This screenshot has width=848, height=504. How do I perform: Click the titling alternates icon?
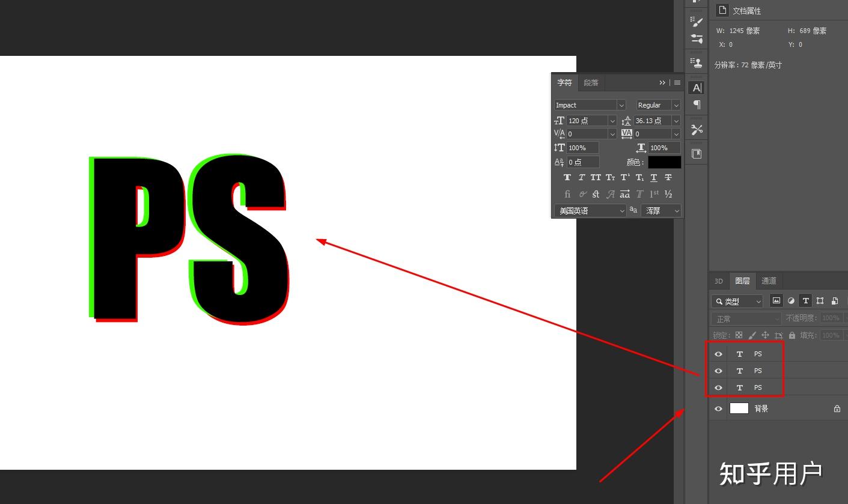point(639,194)
